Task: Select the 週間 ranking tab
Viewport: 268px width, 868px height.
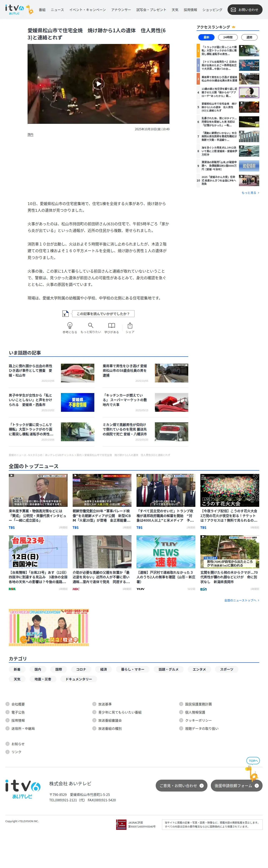Action: (249, 37)
